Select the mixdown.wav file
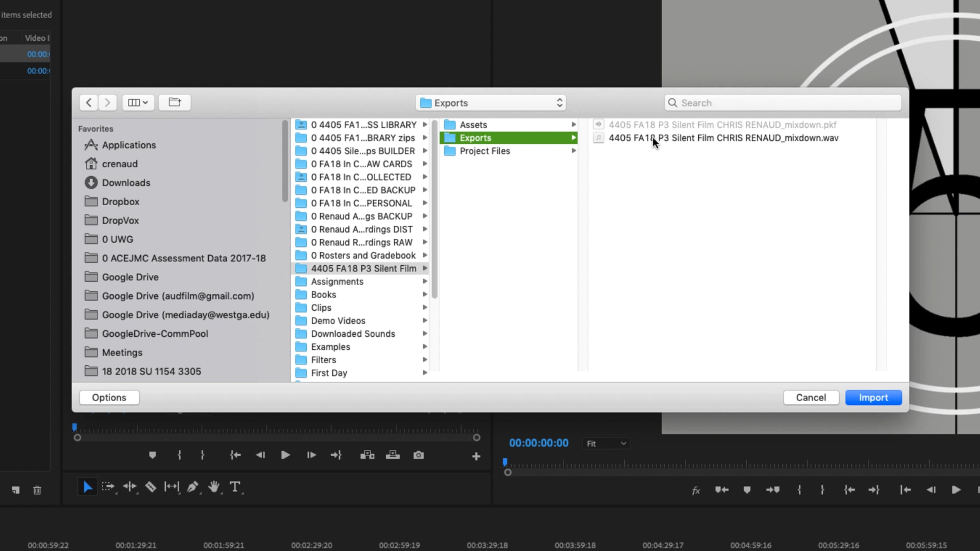The width and height of the screenshot is (980, 551). tap(723, 138)
